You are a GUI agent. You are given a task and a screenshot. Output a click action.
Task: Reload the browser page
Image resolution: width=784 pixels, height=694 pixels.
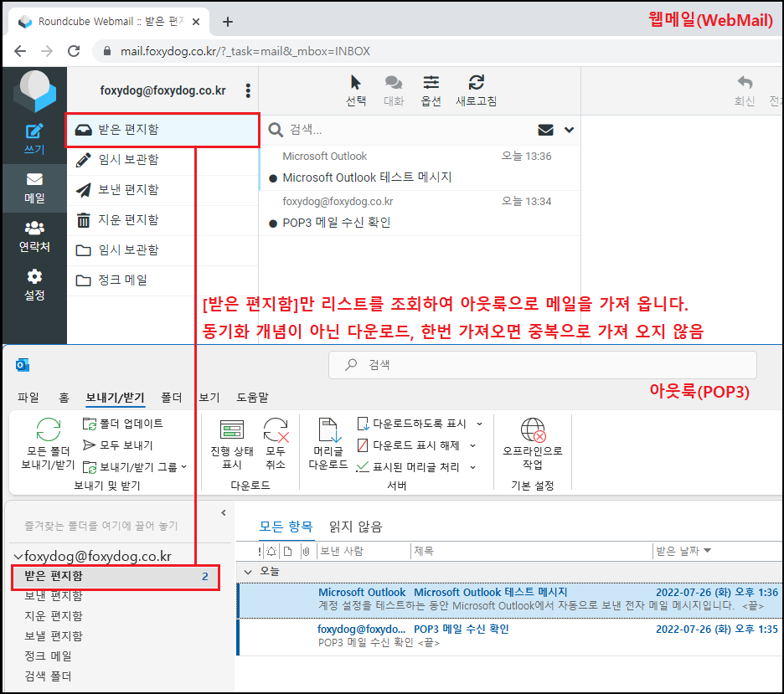click(x=74, y=51)
